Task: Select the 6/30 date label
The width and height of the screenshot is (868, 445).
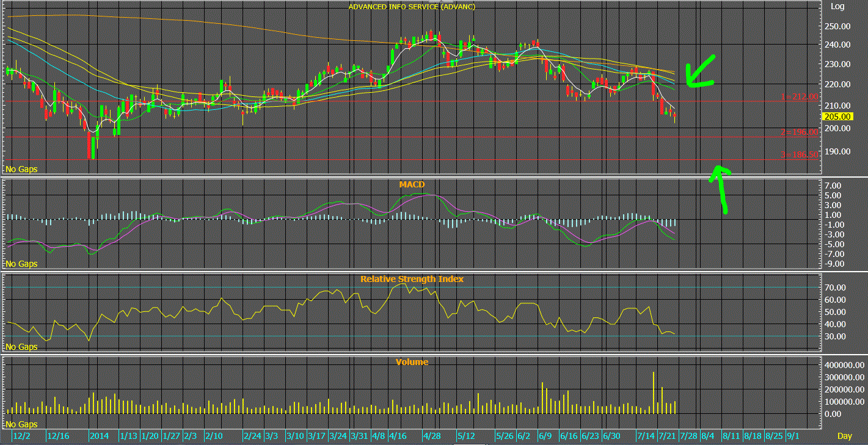Action: pyautogui.click(x=611, y=436)
